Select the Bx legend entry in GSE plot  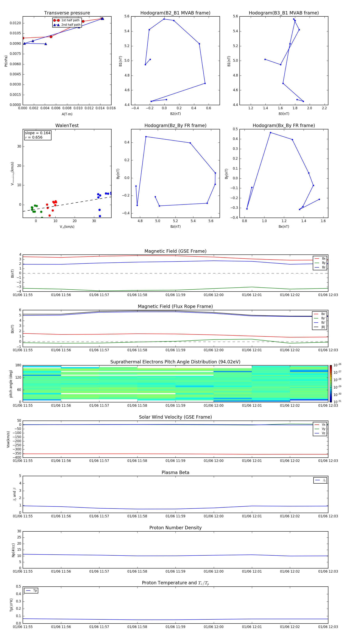point(320,259)
